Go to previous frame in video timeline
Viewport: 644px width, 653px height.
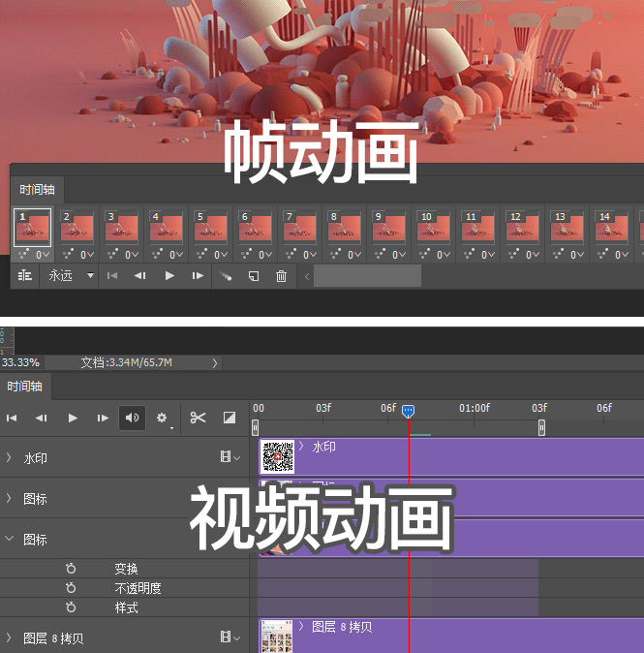point(42,418)
